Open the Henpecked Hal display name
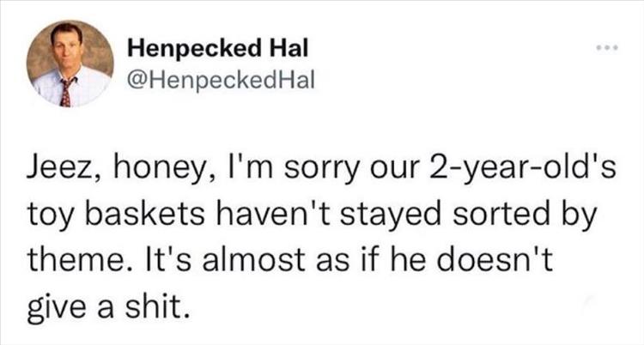This screenshot has height=345, width=644. (x=218, y=48)
